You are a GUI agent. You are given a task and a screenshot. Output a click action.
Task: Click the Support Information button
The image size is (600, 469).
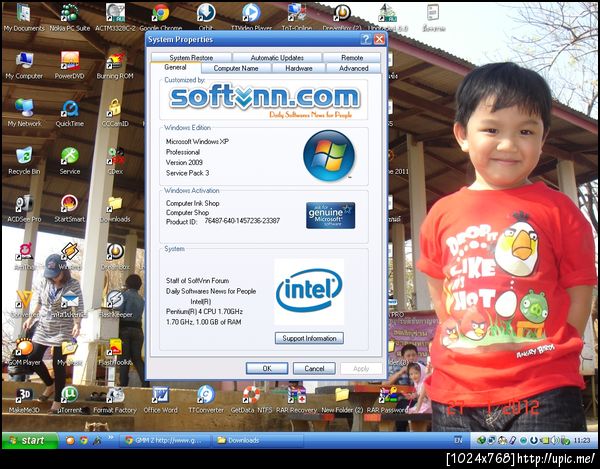[309, 338]
